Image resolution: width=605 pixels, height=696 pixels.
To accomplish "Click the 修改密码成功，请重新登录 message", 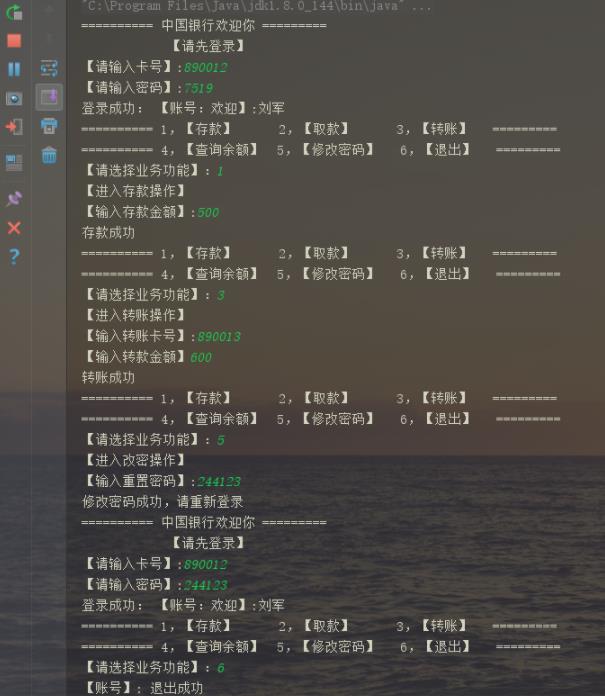I will pos(162,502).
